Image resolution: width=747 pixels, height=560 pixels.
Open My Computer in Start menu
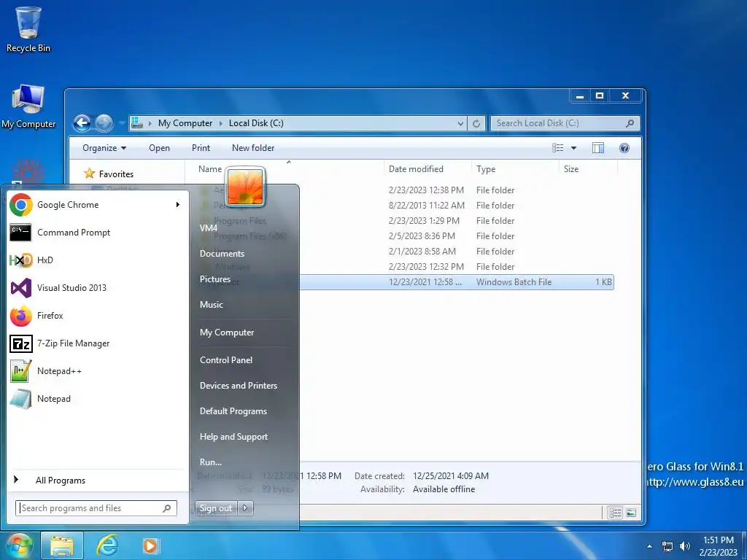[227, 332]
